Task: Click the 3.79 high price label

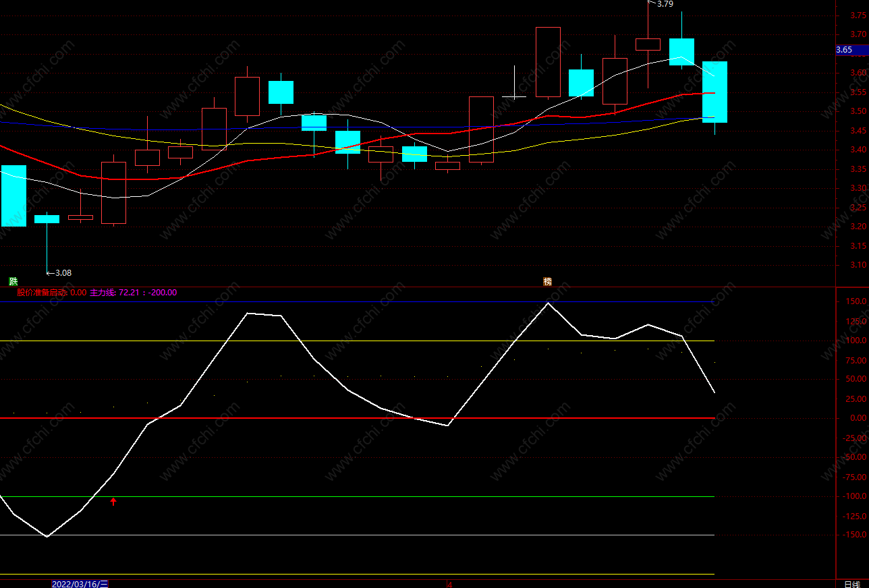Action: point(665,4)
